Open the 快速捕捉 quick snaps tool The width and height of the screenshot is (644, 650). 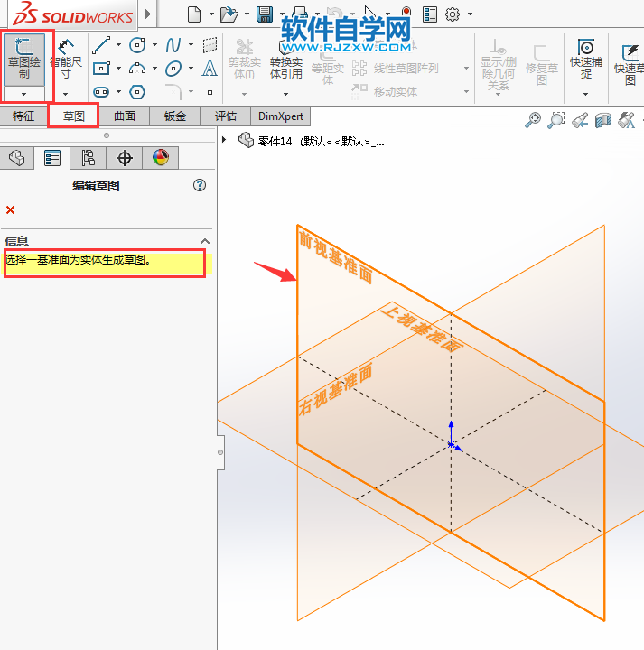tap(586, 60)
